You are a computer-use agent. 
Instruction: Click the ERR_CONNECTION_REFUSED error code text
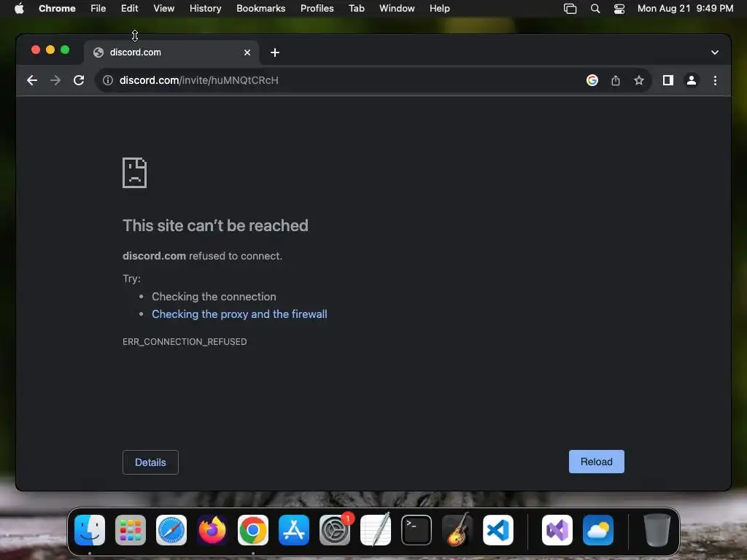(x=185, y=342)
